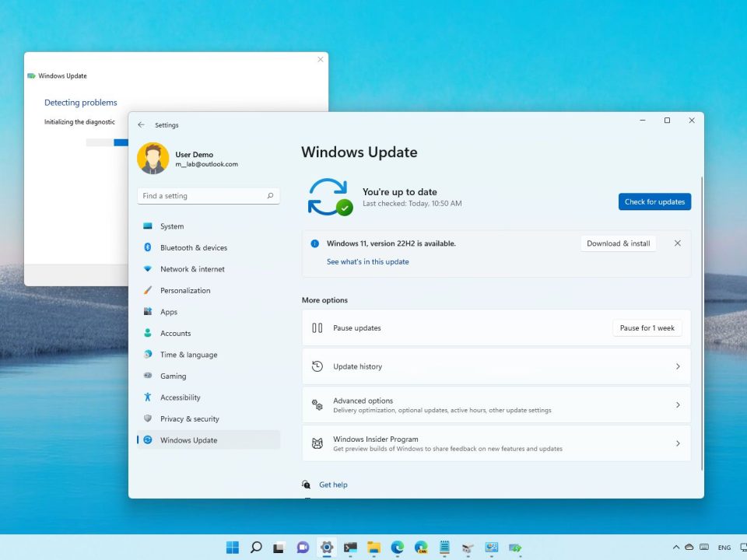Dismiss the version 22H2 available banner
The image size is (747, 560).
[x=677, y=243]
